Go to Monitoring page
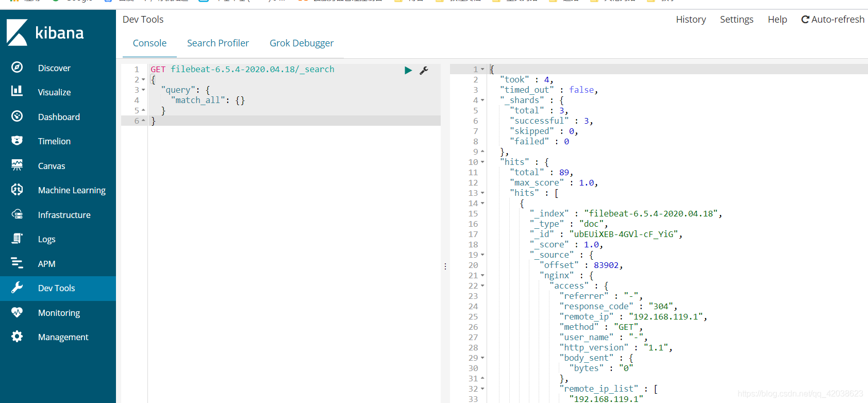 point(58,313)
